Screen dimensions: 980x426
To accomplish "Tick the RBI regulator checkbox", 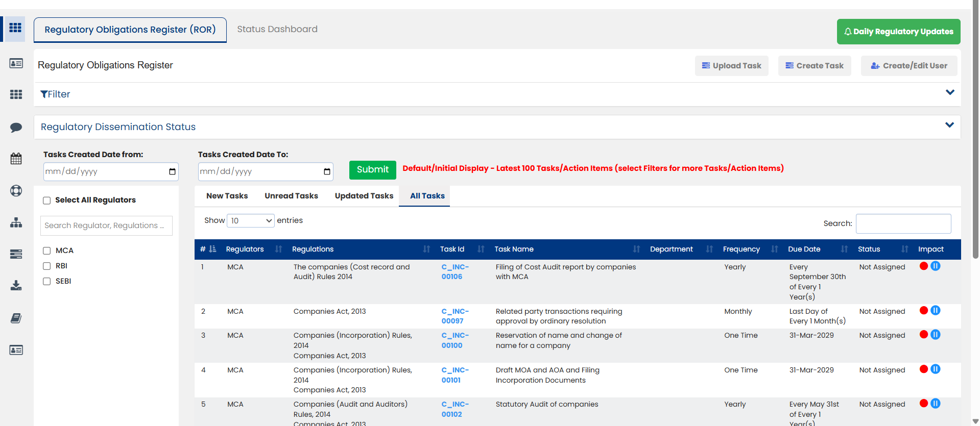I will coord(47,266).
